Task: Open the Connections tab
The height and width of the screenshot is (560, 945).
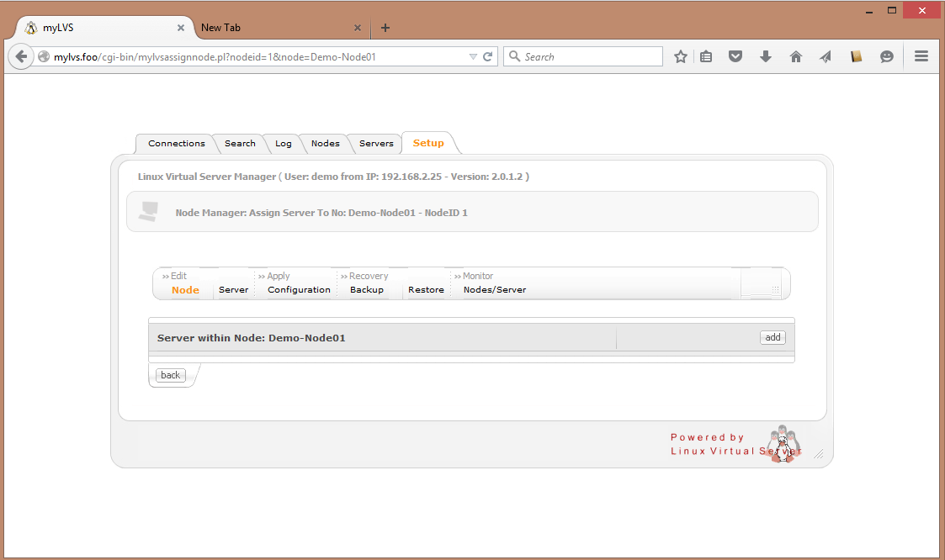Action: click(x=176, y=144)
